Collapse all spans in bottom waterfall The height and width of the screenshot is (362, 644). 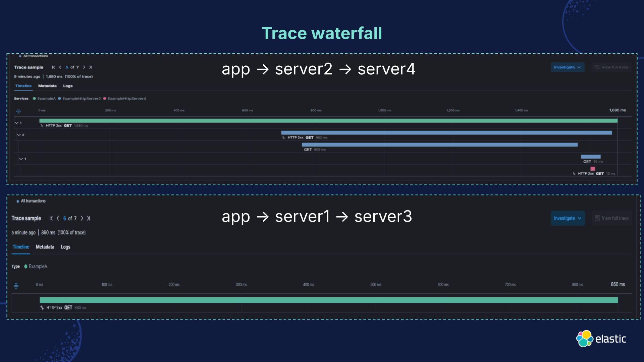pos(16,286)
